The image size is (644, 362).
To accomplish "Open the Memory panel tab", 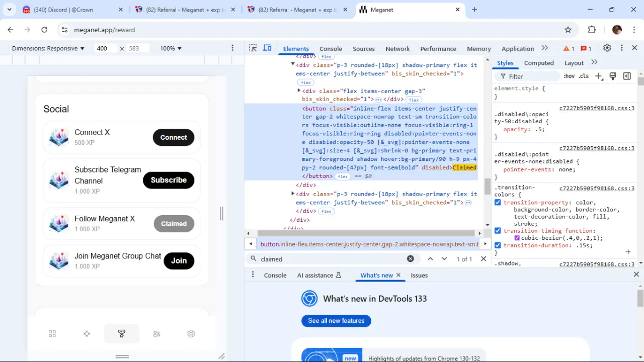I will (479, 49).
